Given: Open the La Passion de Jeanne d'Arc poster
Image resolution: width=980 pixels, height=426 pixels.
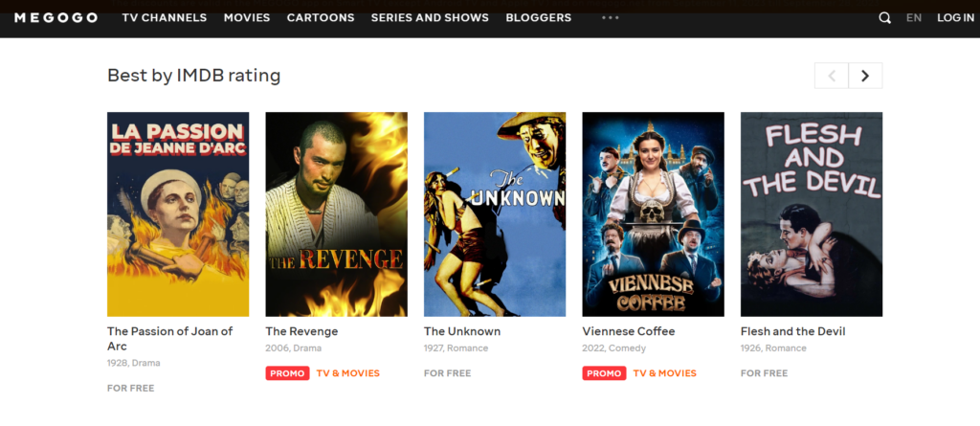Looking at the screenshot, I should 178,213.
